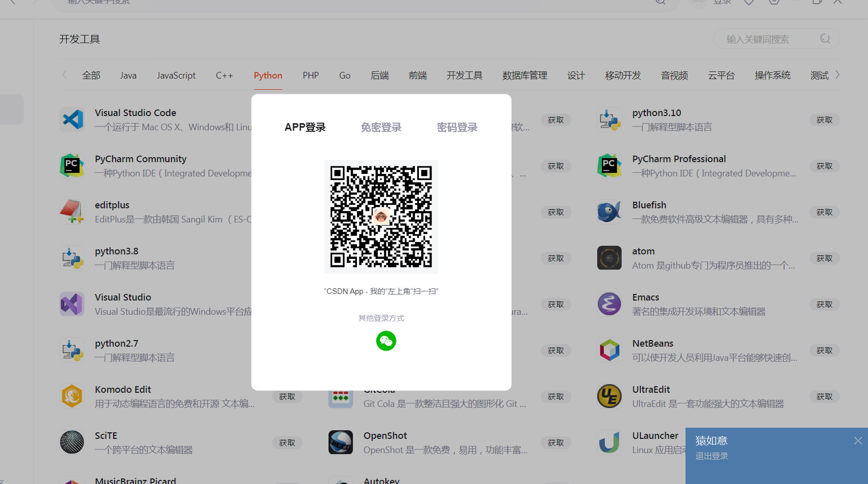Select the Python category tab

click(x=268, y=76)
